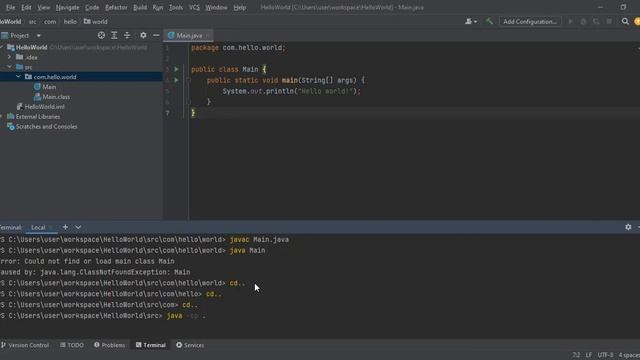Click Expand All icon in Project panel

pyautogui.click(x=114, y=36)
